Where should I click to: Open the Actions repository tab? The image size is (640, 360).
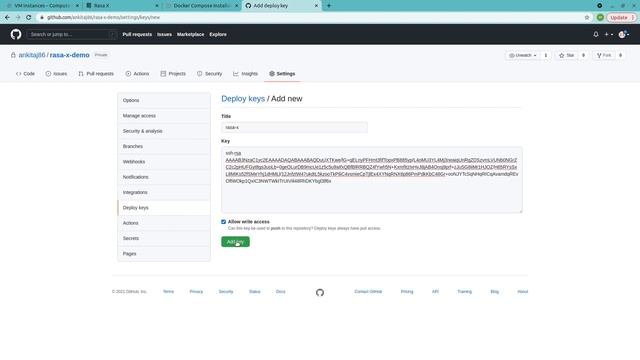click(138, 74)
